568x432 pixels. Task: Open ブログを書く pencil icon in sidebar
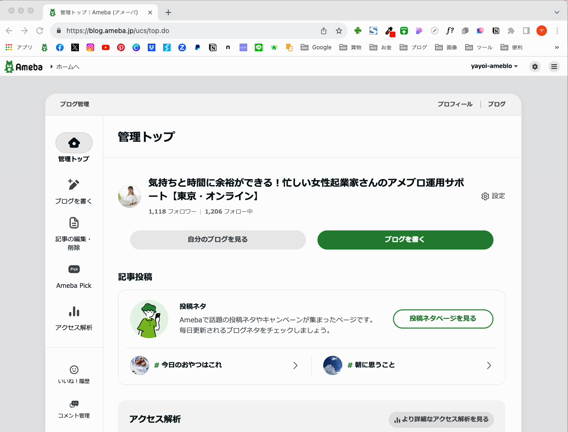click(74, 184)
